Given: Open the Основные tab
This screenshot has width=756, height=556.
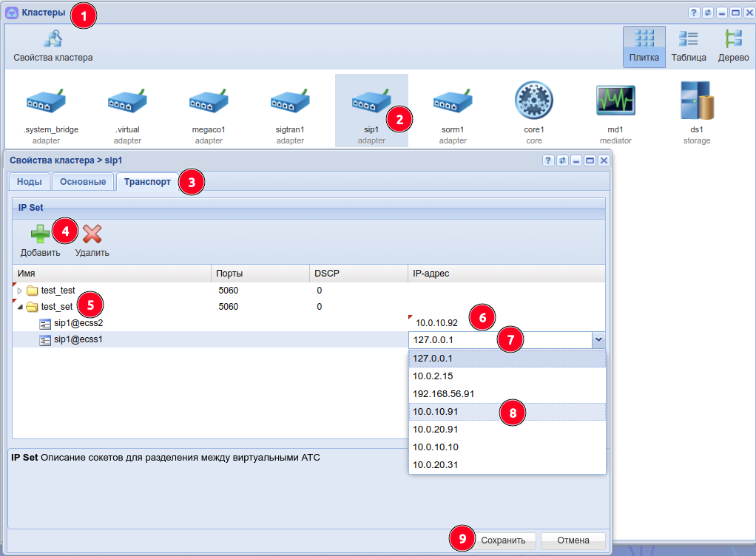Looking at the screenshot, I should coord(83,182).
